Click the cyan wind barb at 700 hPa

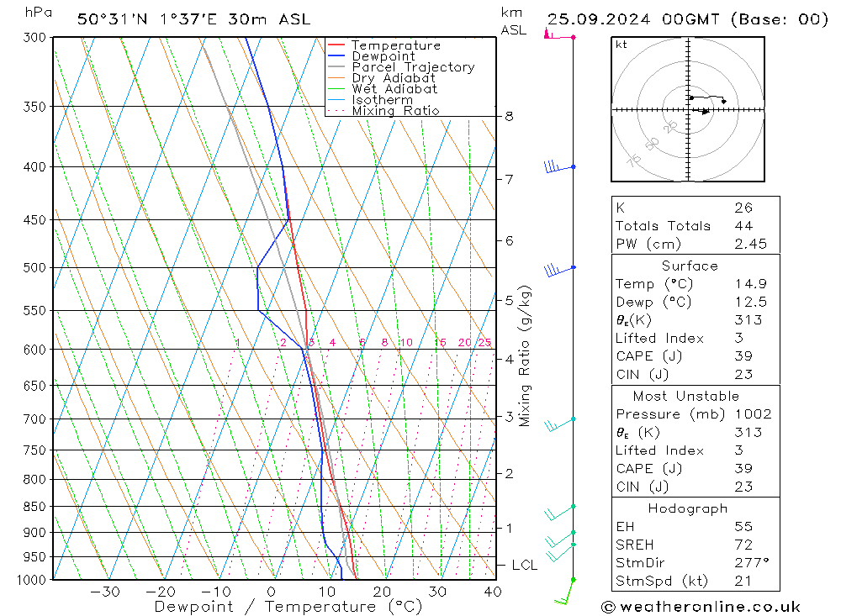[x=559, y=424]
